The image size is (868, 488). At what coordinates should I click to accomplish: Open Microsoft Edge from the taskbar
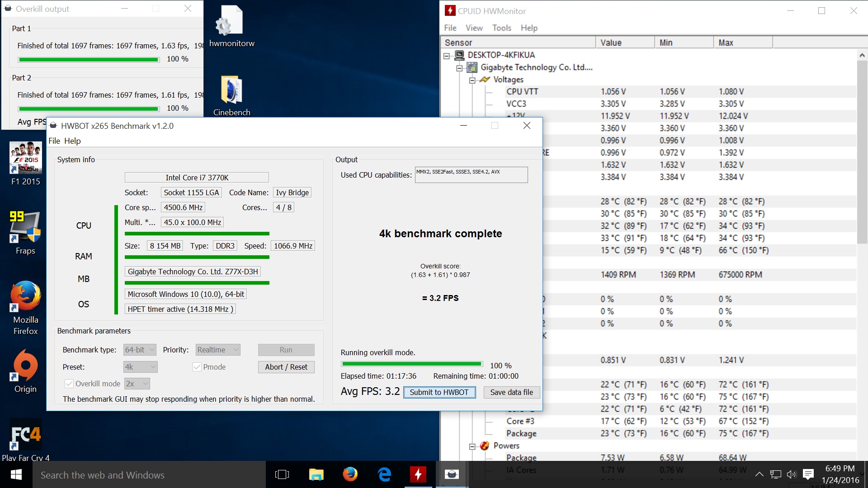coord(384,475)
